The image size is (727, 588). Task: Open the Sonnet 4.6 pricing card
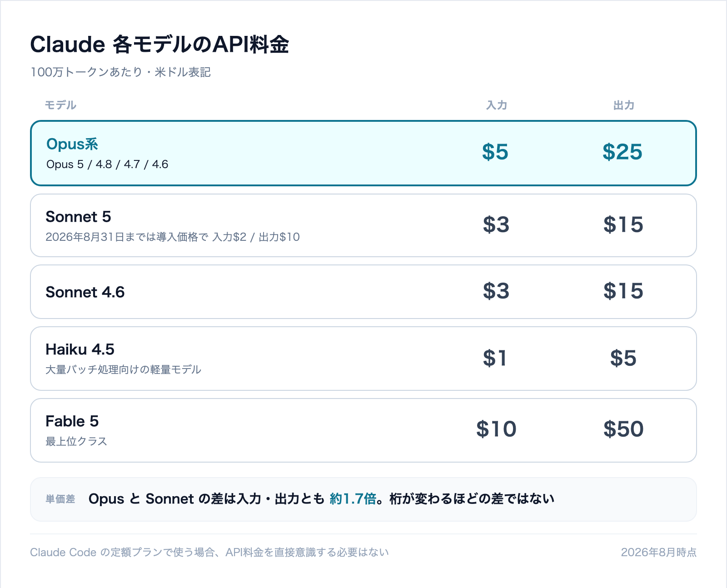[363, 292]
